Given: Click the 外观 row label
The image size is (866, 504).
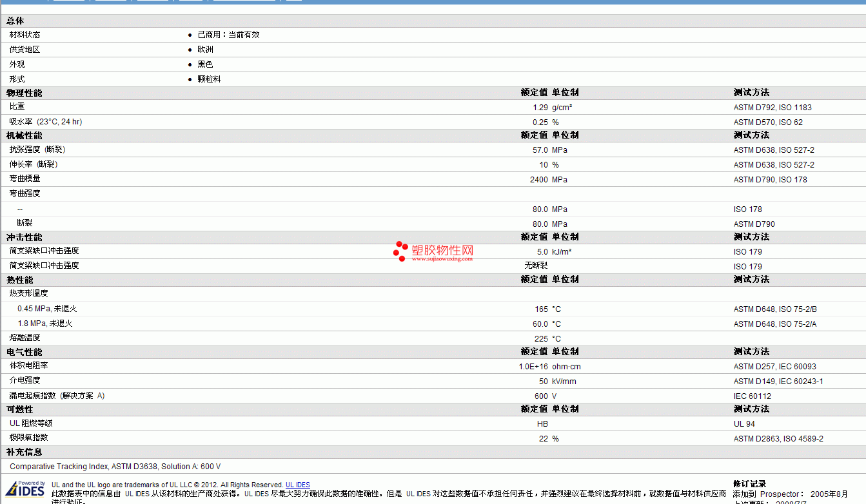Looking at the screenshot, I should [x=17, y=64].
